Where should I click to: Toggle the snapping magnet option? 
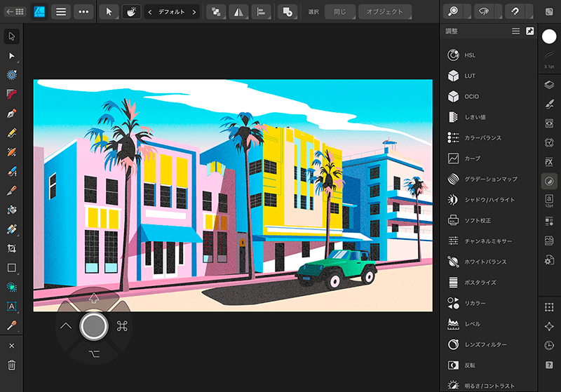tap(515, 11)
